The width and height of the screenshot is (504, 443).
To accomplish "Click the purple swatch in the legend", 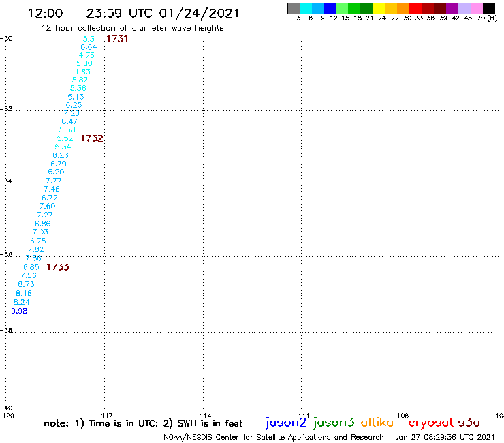I will tap(452, 8).
